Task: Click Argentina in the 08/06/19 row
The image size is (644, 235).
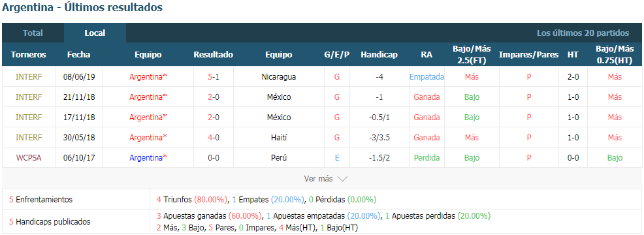Action: tap(148, 77)
